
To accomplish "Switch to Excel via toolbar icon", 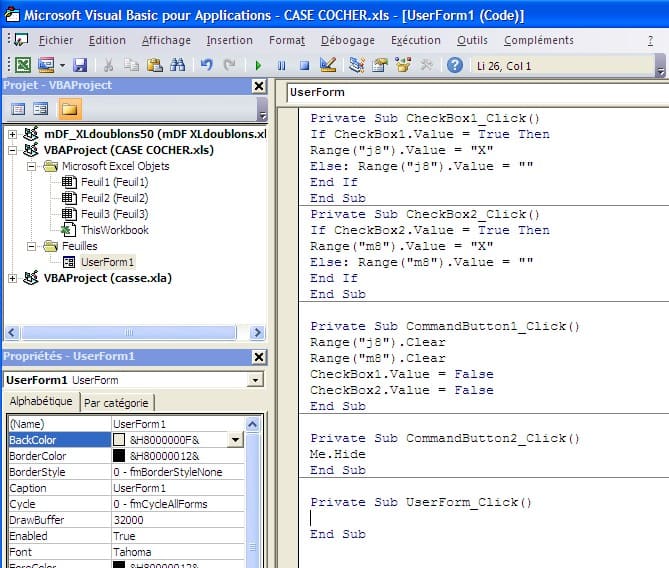I will (22, 65).
